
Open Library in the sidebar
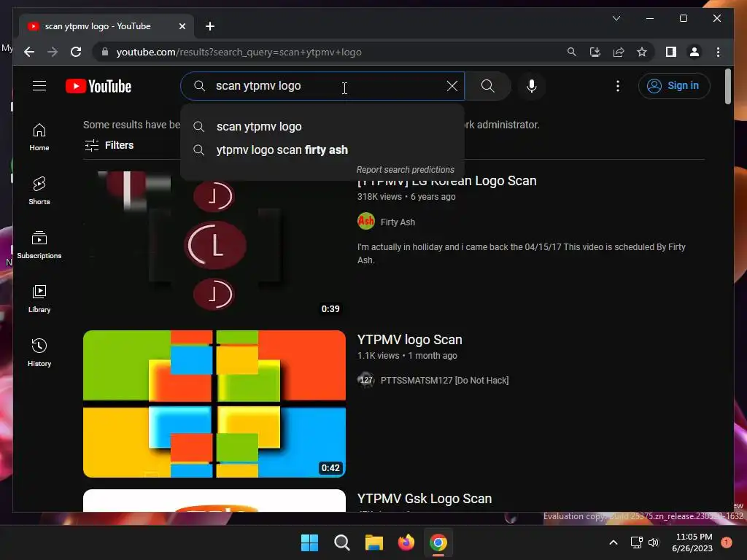tap(39, 298)
